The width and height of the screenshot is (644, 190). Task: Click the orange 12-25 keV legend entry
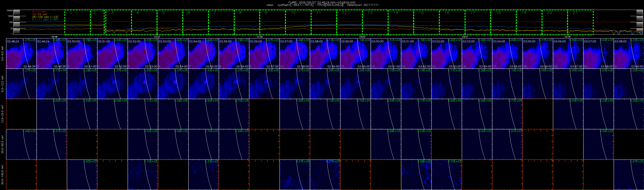(x=40, y=14)
